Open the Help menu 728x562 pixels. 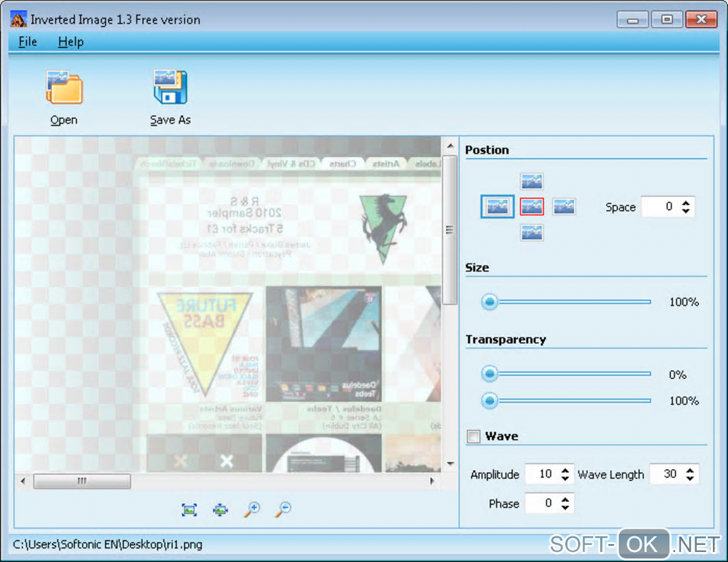click(x=71, y=42)
